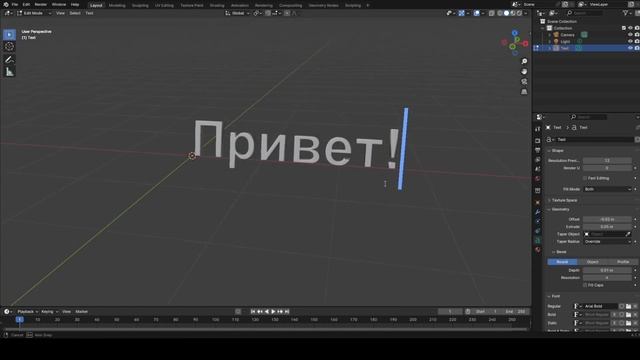Toggle camera view icon in viewport
Screen dimensions: 640x360
point(524,82)
